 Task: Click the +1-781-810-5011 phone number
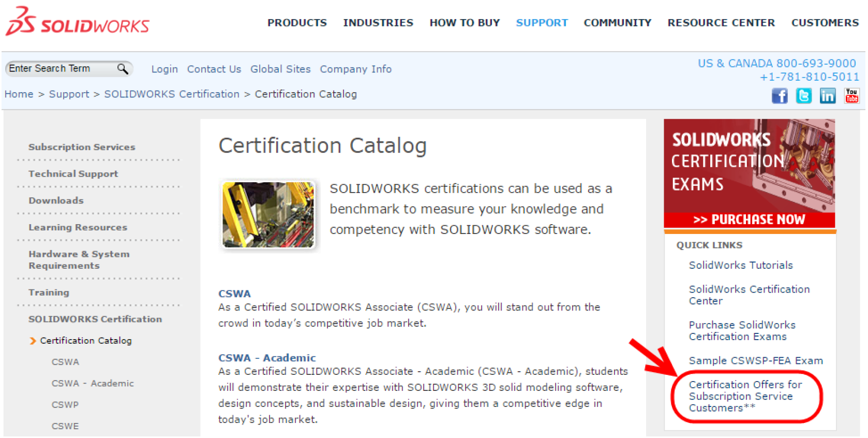[809, 77]
